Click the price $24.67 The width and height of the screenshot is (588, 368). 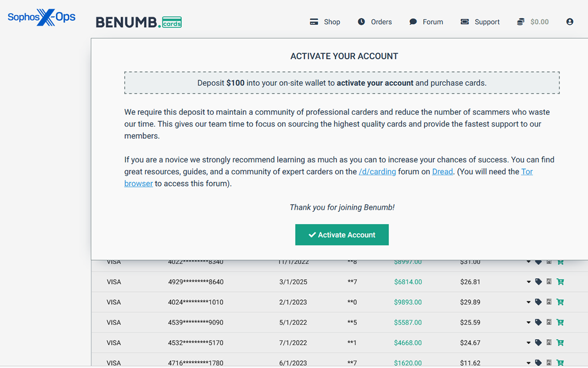[470, 342]
